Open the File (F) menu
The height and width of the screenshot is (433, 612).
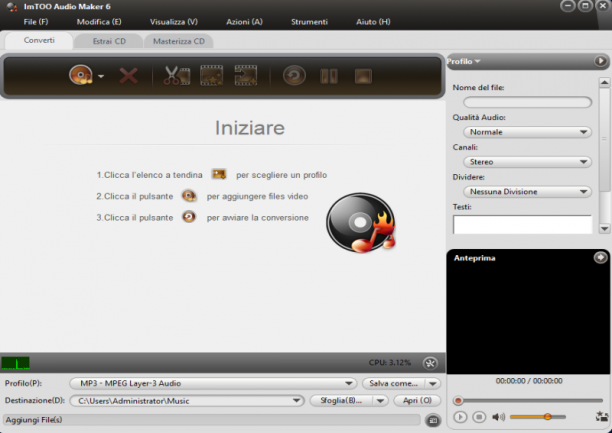[36, 22]
